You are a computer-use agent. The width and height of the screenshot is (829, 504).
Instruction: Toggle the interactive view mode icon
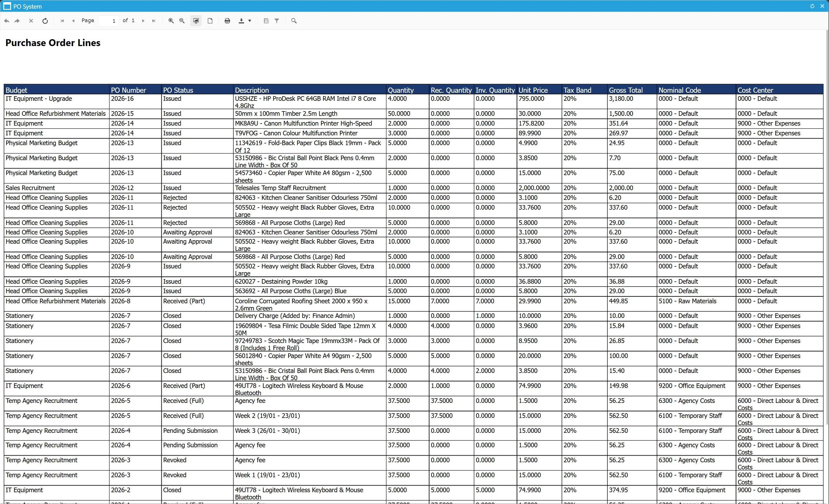(196, 21)
